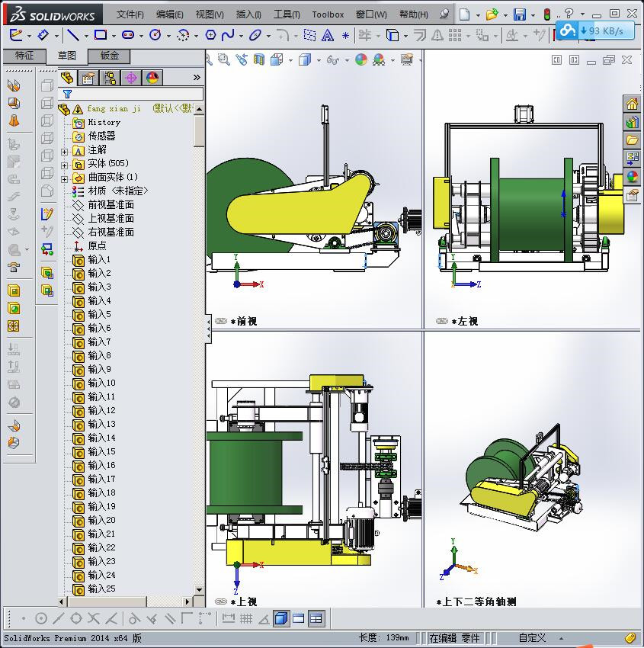
Task: Activate the Smart Dimension tool
Action: (x=43, y=35)
